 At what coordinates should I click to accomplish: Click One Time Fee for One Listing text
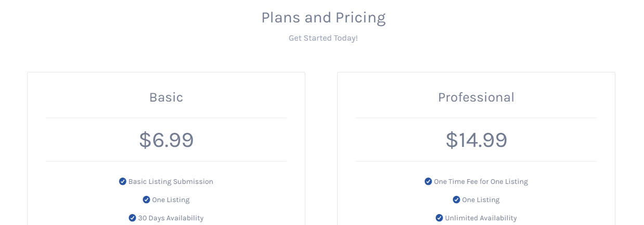pos(481,182)
